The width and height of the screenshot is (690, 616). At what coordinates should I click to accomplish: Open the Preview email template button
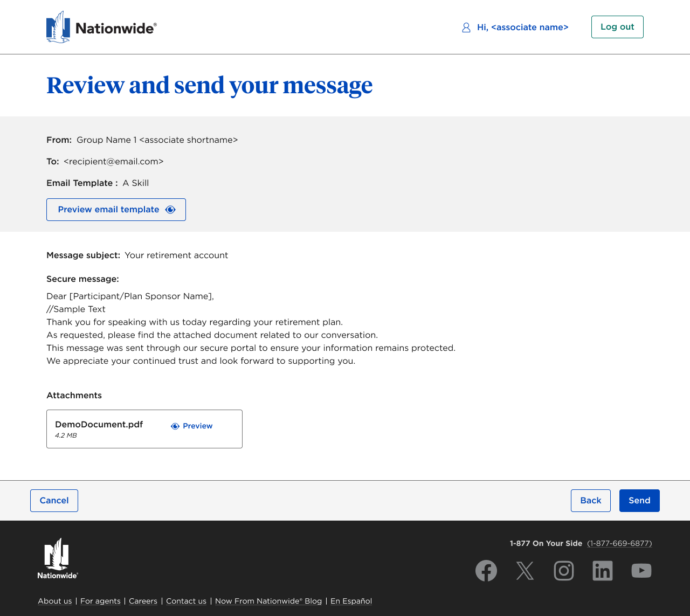pyautogui.click(x=116, y=210)
